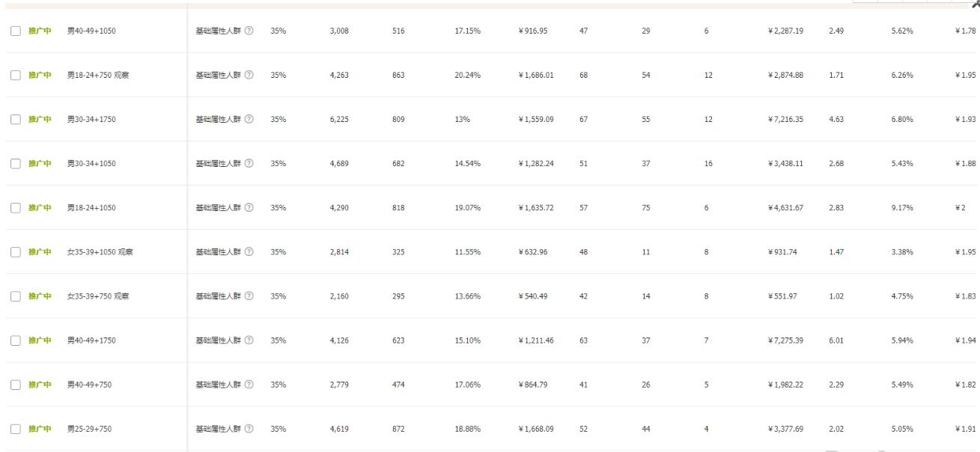This screenshot has height=452, width=980.
Task: Click 推广中 status of 男30-34+1050 row
Action: [x=40, y=163]
